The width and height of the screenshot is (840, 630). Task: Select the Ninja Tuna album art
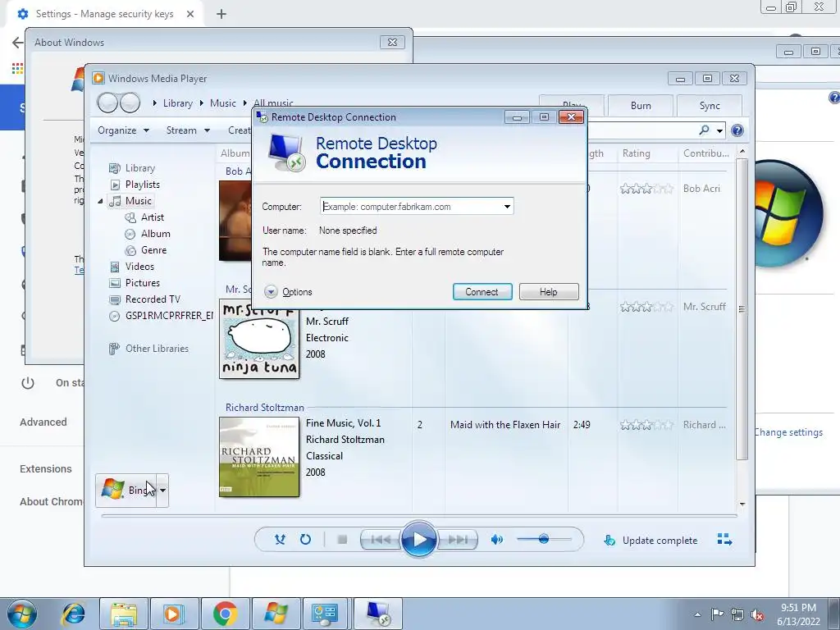[259, 339]
